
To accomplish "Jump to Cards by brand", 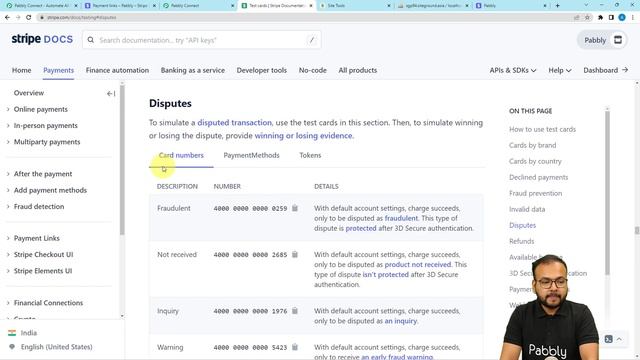I will 532,145.
